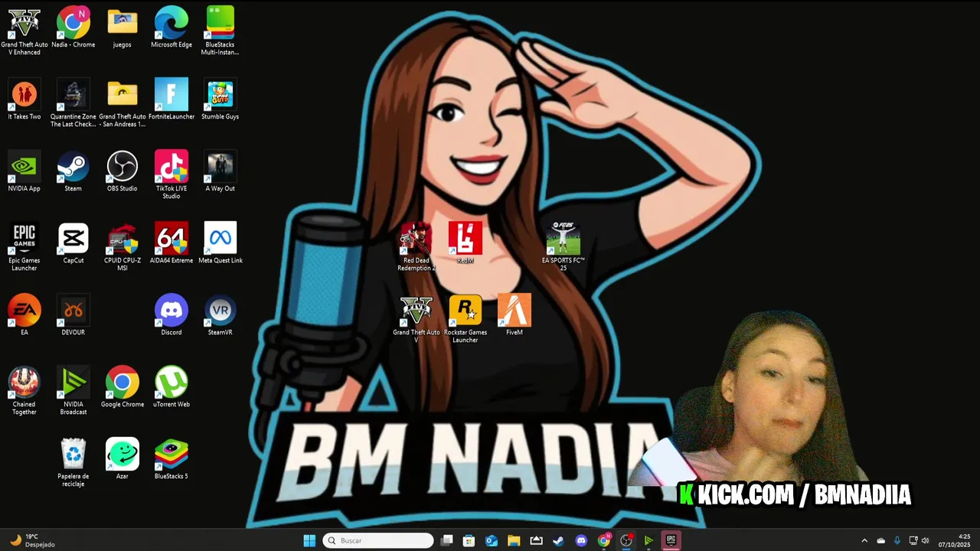The height and width of the screenshot is (551, 980).
Task: Switch to Discord in taskbar
Action: [581, 541]
